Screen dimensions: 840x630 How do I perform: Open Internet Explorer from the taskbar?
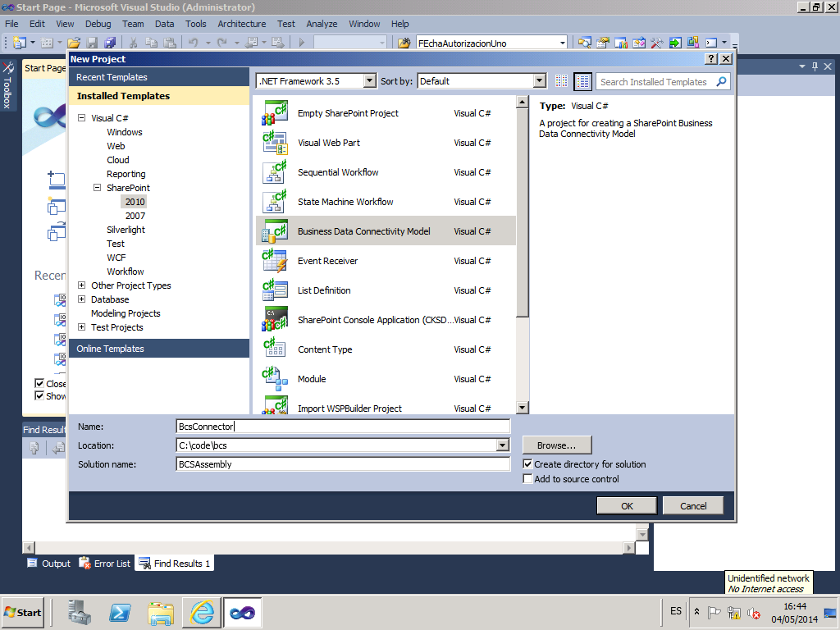tap(202, 612)
